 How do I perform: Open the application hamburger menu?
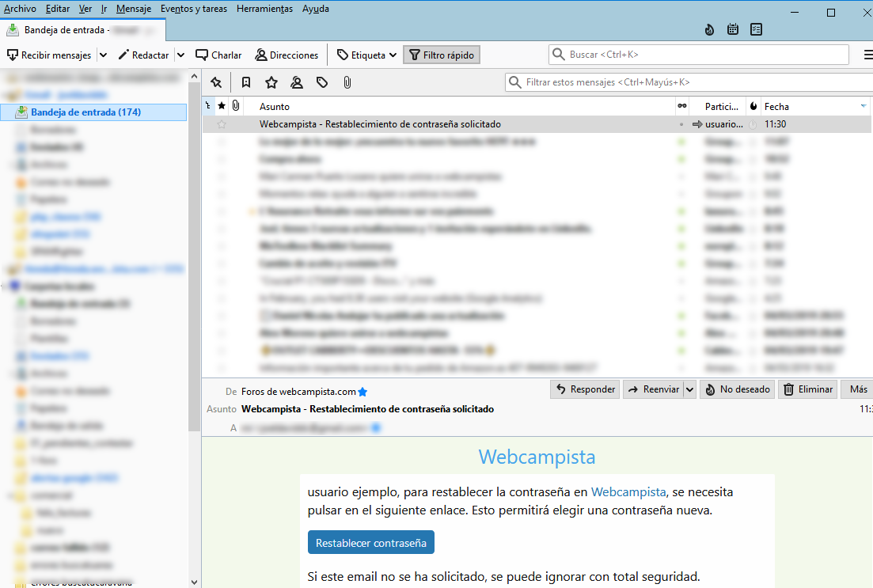[x=868, y=55]
